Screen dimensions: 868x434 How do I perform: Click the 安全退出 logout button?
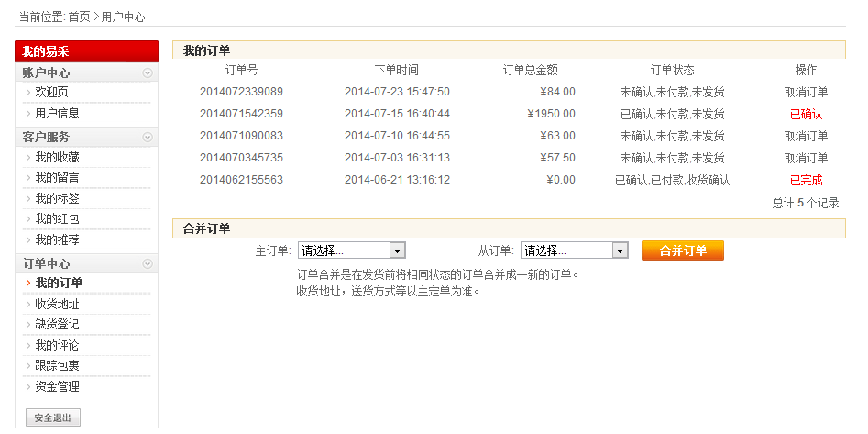pos(53,418)
